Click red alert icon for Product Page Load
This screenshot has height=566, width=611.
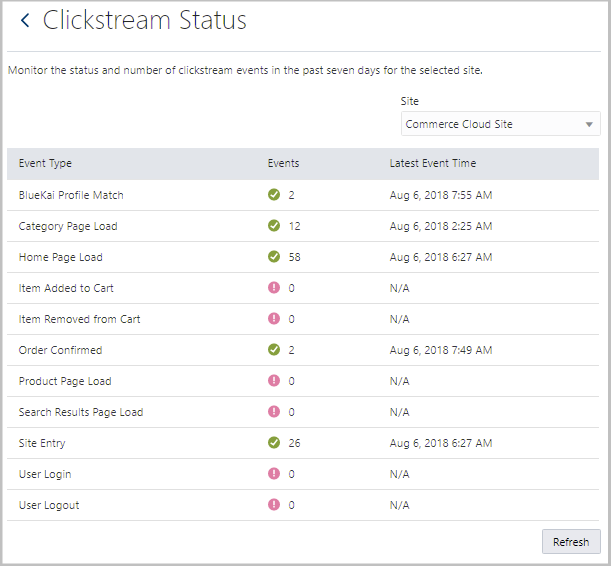[x=274, y=381]
